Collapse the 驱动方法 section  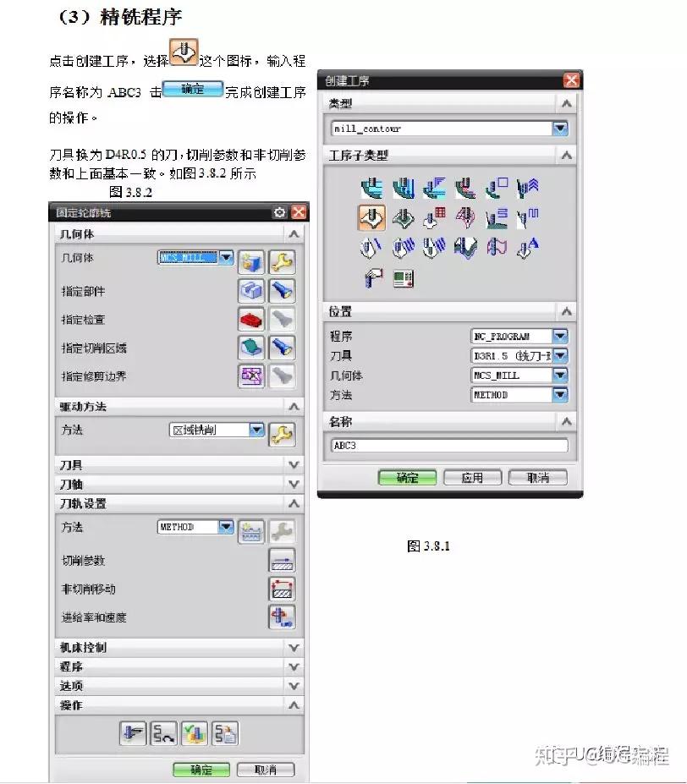point(294,406)
